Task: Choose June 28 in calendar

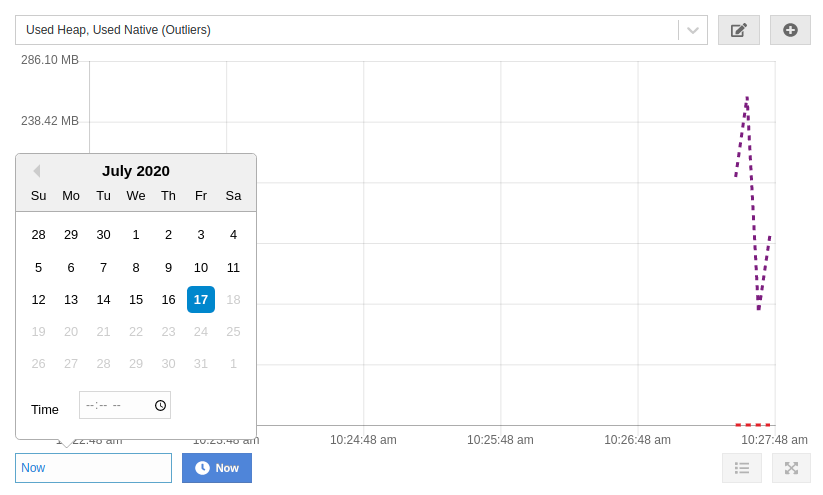Action: (38, 235)
